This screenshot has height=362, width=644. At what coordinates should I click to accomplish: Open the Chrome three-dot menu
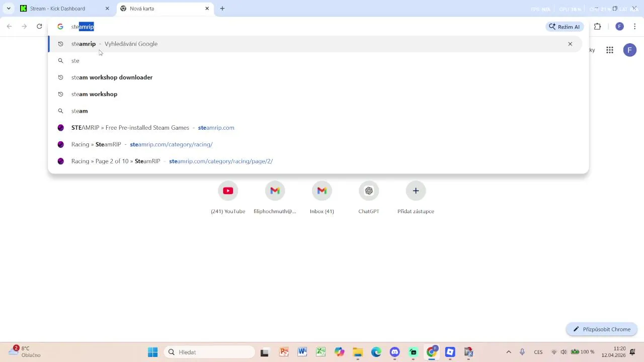coord(634,27)
